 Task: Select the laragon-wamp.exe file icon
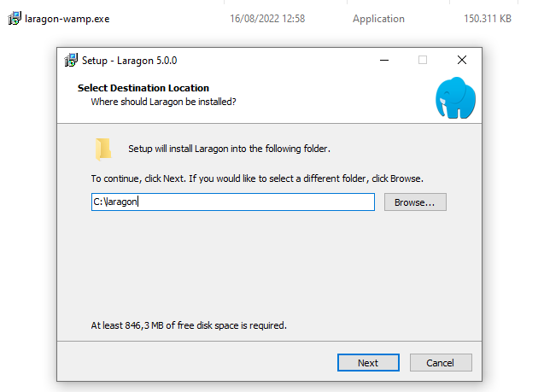[x=15, y=19]
